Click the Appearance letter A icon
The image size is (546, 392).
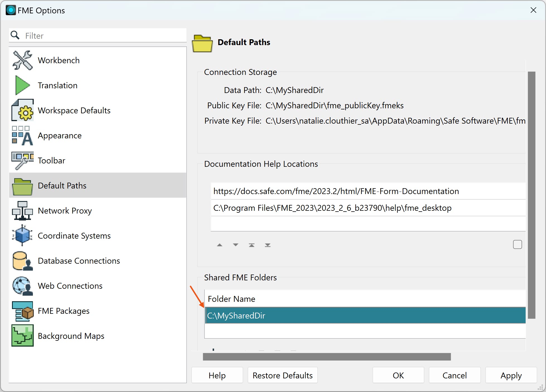23,135
